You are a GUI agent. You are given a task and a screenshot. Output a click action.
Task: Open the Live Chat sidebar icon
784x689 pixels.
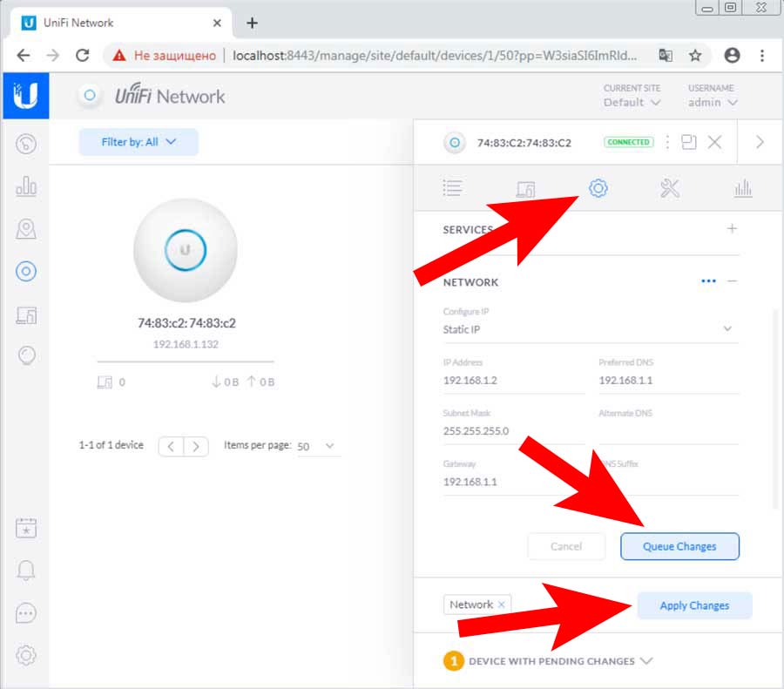tap(26, 613)
